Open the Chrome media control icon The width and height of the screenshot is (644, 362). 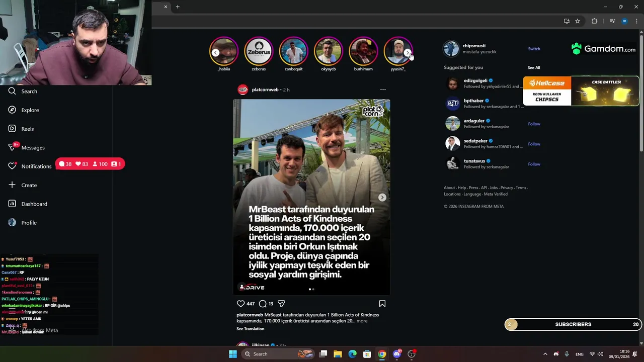[x=612, y=21]
